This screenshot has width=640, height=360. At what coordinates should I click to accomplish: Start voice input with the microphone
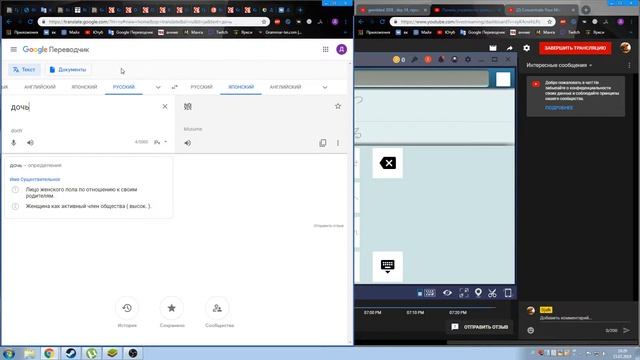13,142
